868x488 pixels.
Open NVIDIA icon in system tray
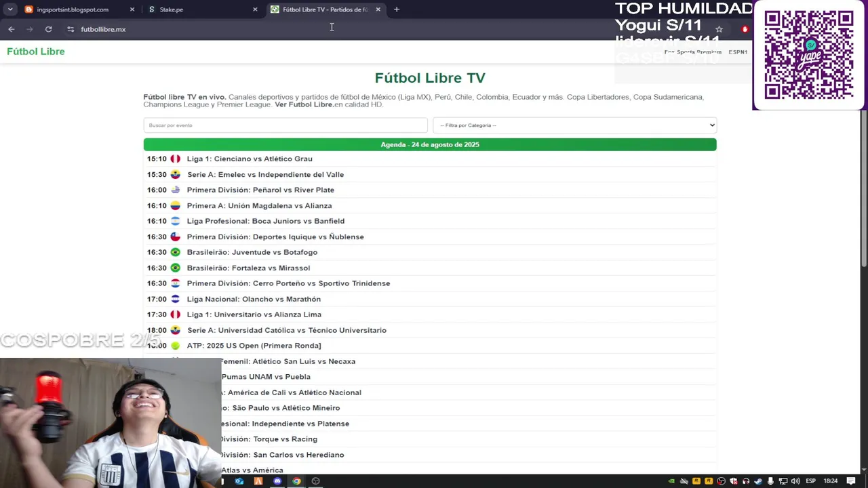tap(671, 481)
